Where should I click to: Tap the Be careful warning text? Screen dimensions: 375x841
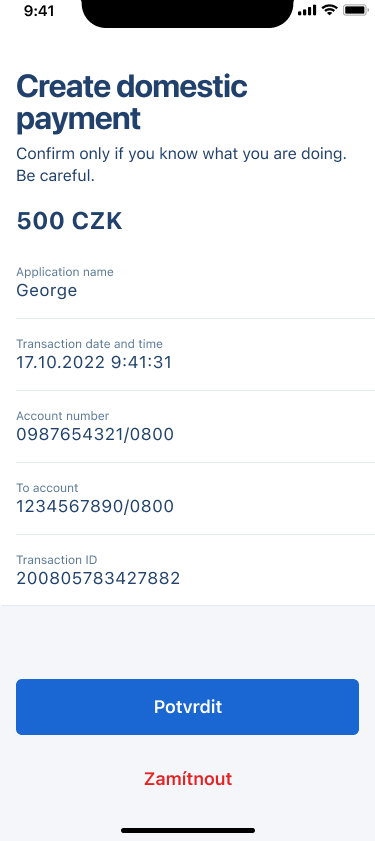tap(56, 176)
